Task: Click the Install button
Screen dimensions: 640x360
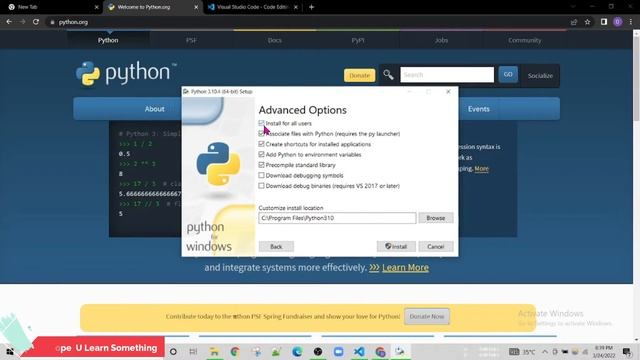Action: [396, 247]
